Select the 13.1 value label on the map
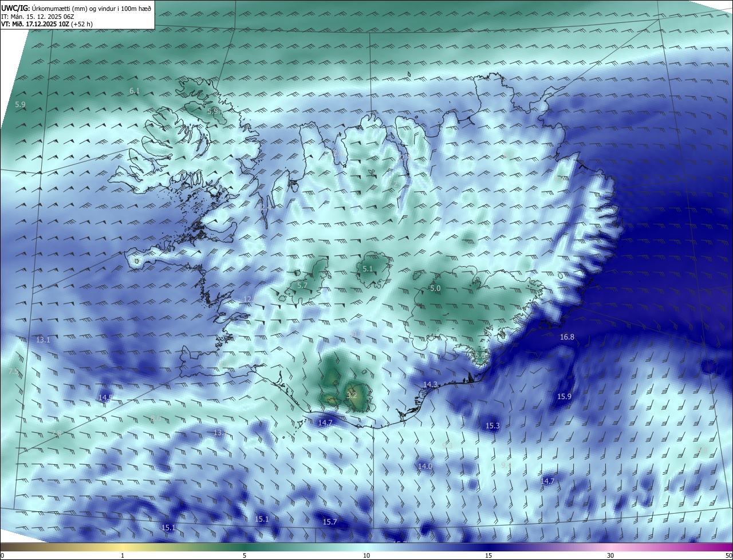The image size is (733, 560). pos(43,340)
